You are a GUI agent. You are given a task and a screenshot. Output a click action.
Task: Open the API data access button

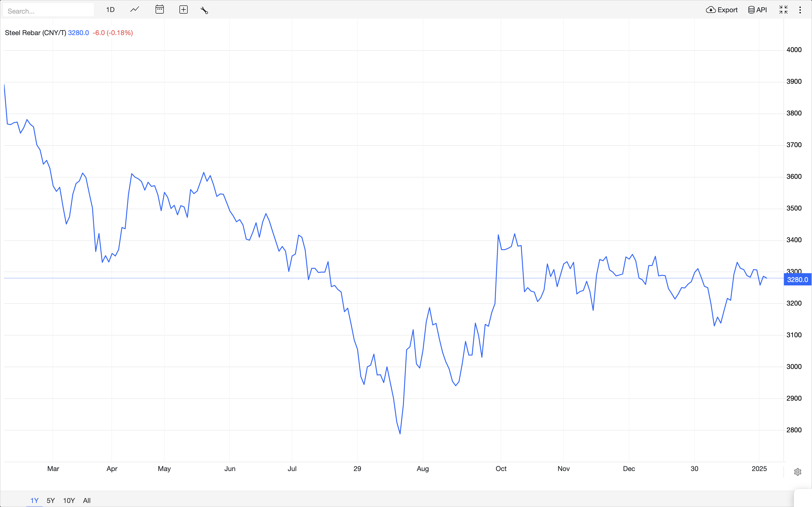(x=758, y=10)
